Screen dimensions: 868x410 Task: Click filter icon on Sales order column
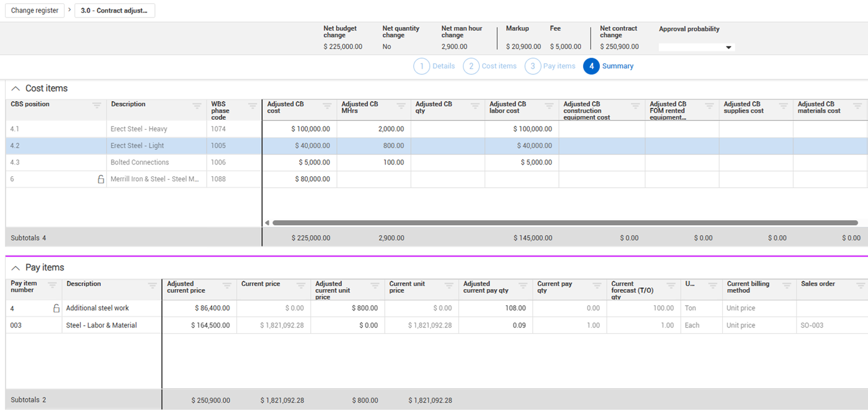(860, 285)
